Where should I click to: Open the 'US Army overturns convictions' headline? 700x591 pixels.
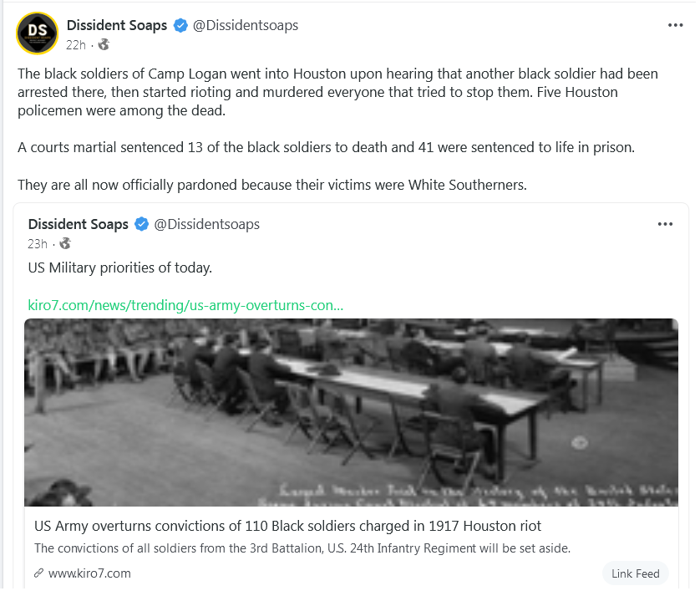(x=287, y=526)
